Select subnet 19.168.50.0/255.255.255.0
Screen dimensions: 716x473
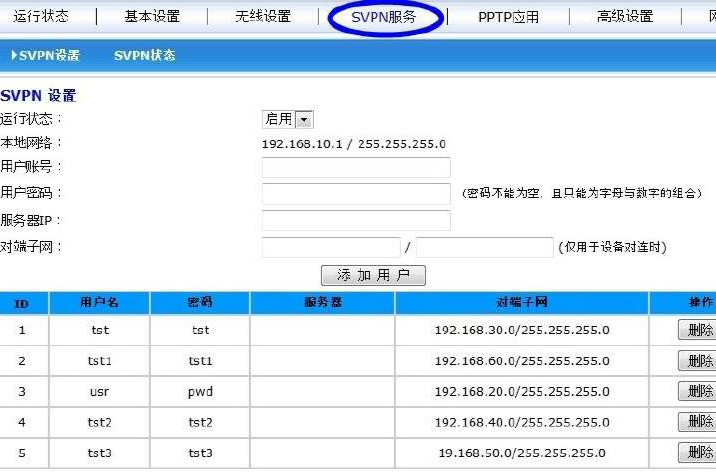(x=522, y=453)
